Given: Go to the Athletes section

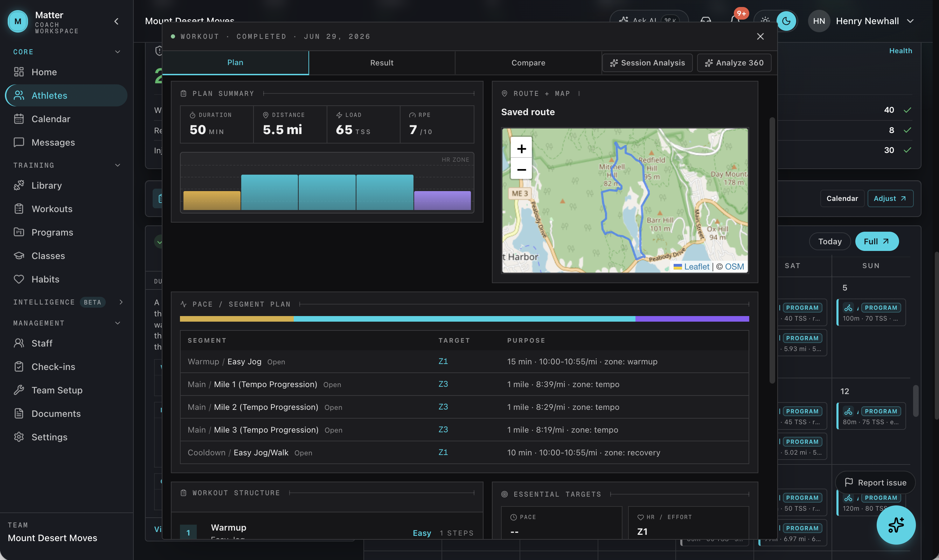Looking at the screenshot, I should 66,95.
